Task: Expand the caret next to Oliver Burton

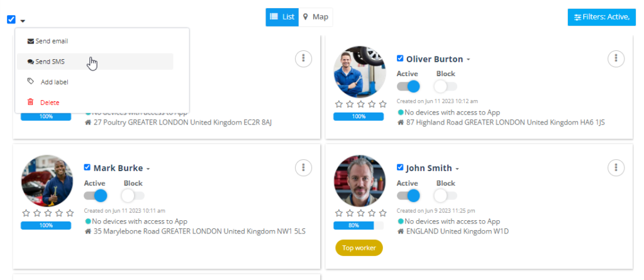Action: (468, 60)
